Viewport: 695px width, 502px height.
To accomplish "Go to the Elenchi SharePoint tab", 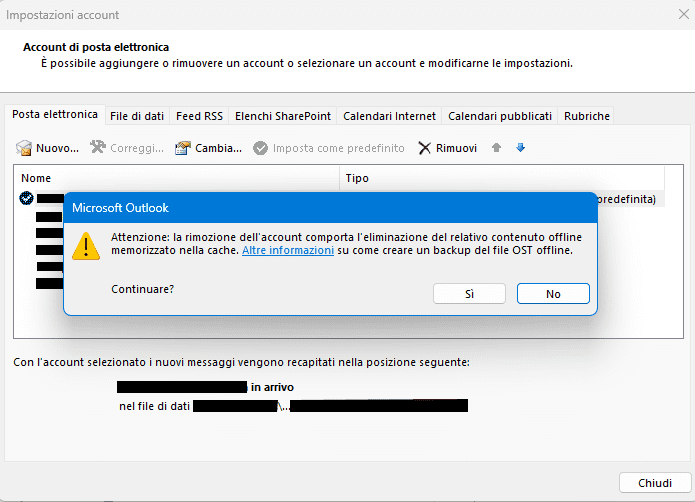I will [x=283, y=116].
